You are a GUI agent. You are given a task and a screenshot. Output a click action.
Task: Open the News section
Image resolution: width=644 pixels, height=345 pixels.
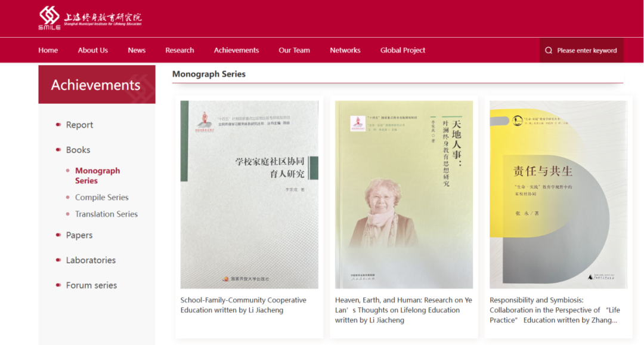(137, 50)
